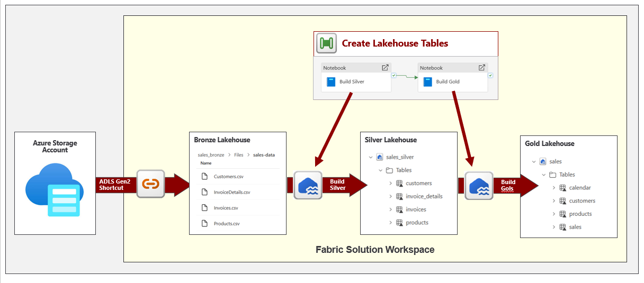644x283 pixels.
Task: Click the table icon beside the Gold sales table, last row
Action: [562, 227]
